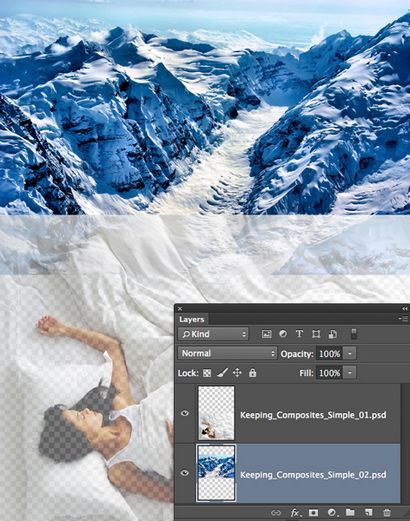
Task: Filter layers by pixel layer icon
Action: tap(266, 334)
